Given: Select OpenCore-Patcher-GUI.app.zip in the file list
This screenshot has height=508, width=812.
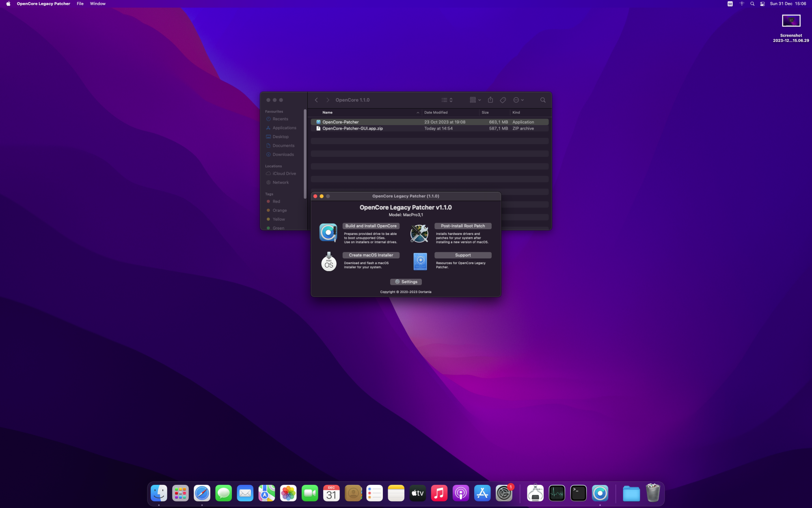Looking at the screenshot, I should (352, 128).
